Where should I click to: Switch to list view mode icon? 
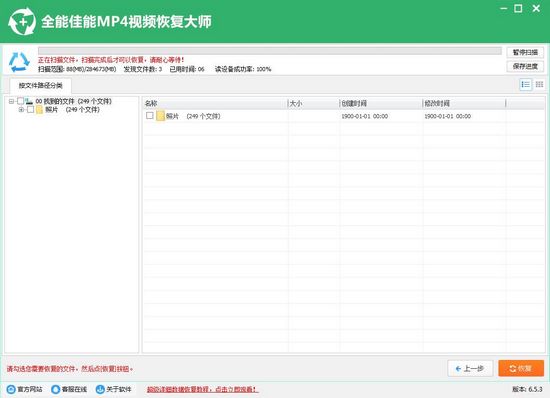coord(525,85)
